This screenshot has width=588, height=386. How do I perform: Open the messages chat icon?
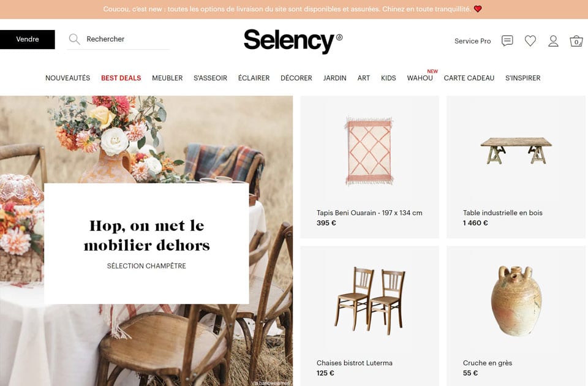click(507, 40)
